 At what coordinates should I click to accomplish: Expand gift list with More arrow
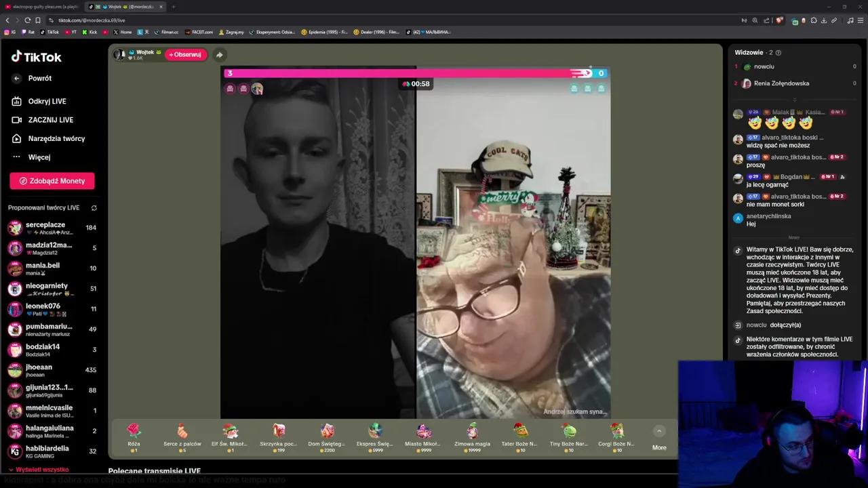[x=659, y=431]
